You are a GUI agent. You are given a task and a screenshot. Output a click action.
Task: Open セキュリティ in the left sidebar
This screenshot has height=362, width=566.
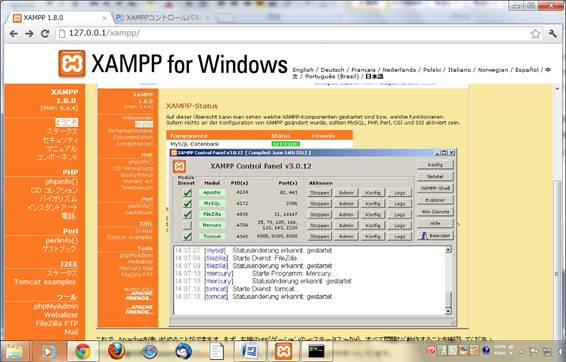(x=60, y=140)
